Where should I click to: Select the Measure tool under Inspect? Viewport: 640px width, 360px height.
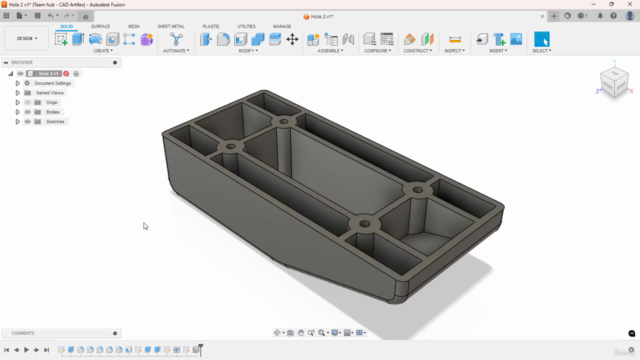[455, 39]
